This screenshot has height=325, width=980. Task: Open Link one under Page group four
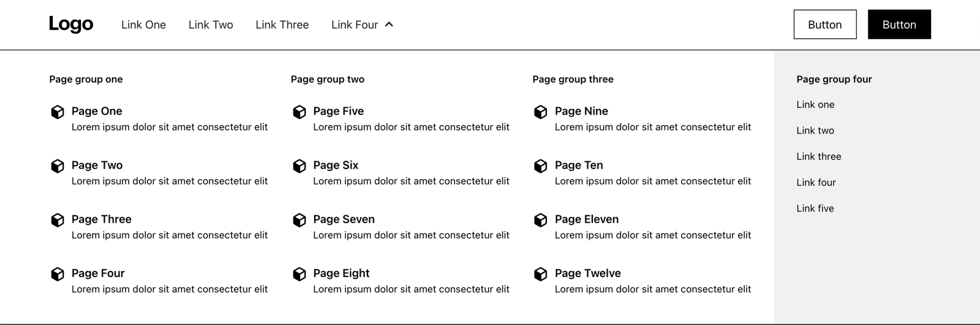[x=815, y=105]
